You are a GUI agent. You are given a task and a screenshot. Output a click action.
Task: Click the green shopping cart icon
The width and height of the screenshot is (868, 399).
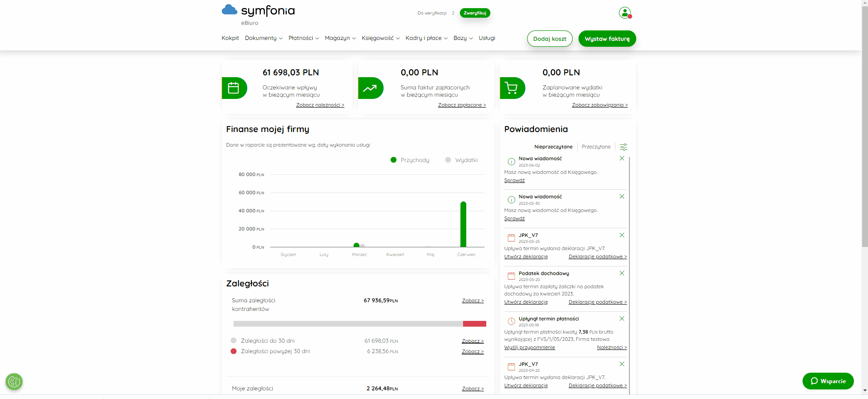[x=512, y=88]
